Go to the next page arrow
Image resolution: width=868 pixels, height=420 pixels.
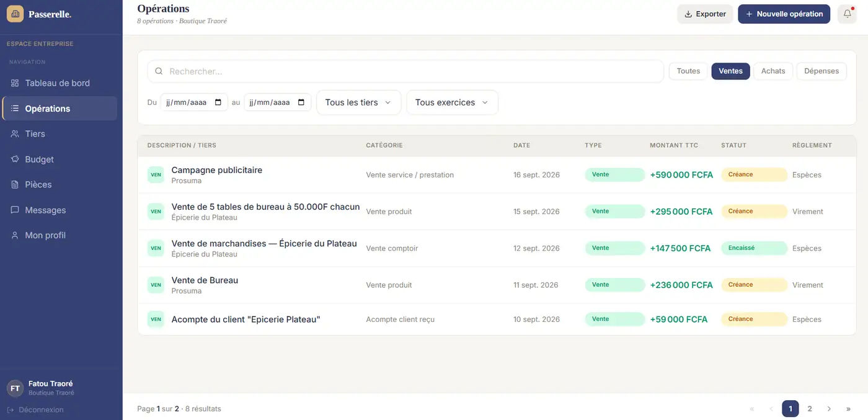tap(829, 409)
